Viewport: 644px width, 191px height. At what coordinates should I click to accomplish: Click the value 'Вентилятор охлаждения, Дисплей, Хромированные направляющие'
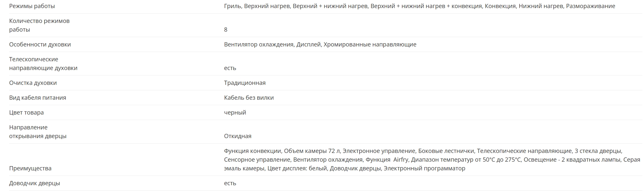[x=320, y=45]
